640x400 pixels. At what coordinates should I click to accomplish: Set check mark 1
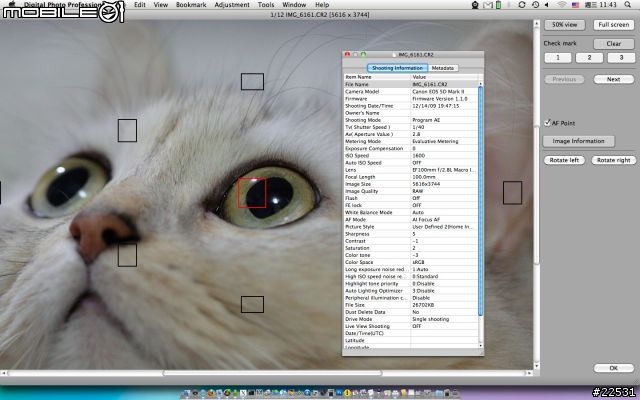[558, 58]
